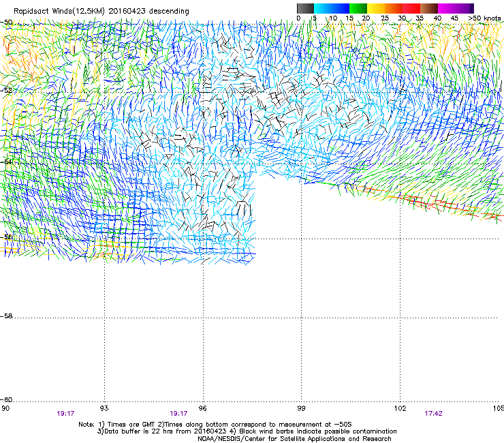This screenshot has height=443, width=504.
Task: Click the legend tick label '10'
Action: pyautogui.click(x=333, y=18)
